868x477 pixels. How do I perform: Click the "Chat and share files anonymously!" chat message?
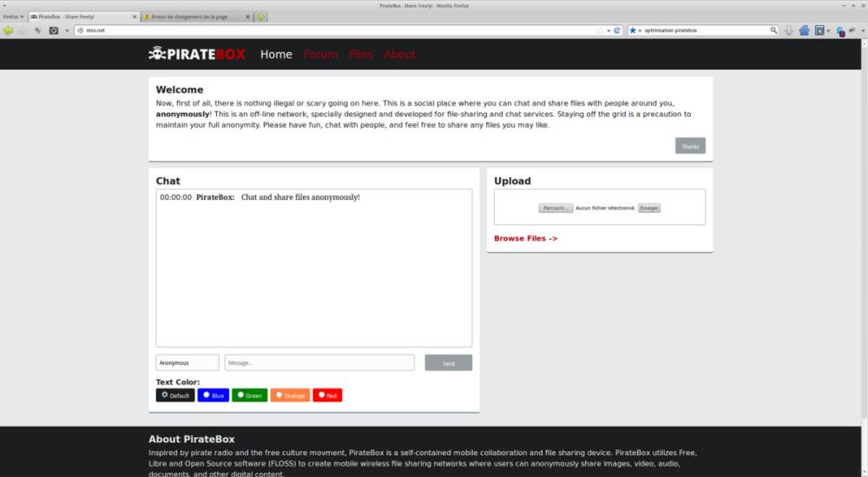(300, 197)
